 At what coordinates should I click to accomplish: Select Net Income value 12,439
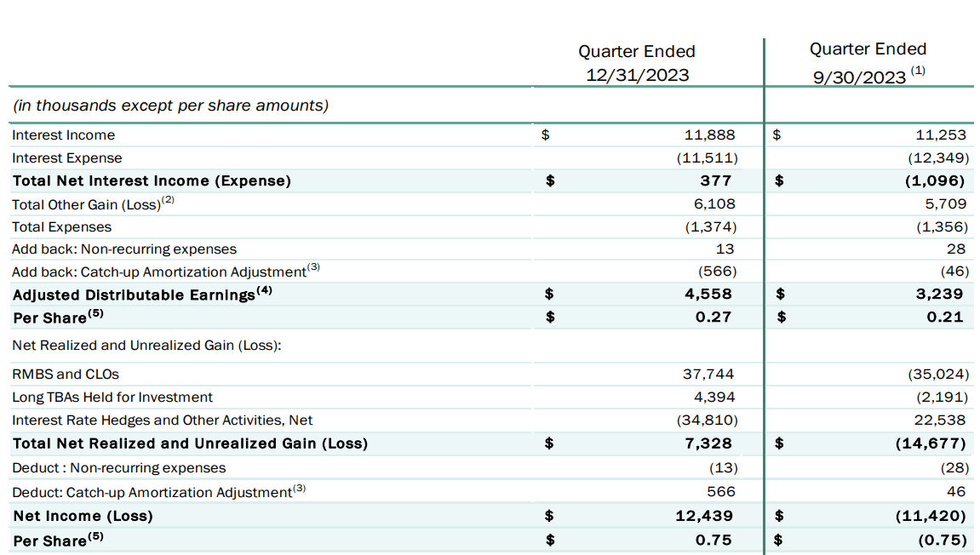pyautogui.click(x=704, y=516)
